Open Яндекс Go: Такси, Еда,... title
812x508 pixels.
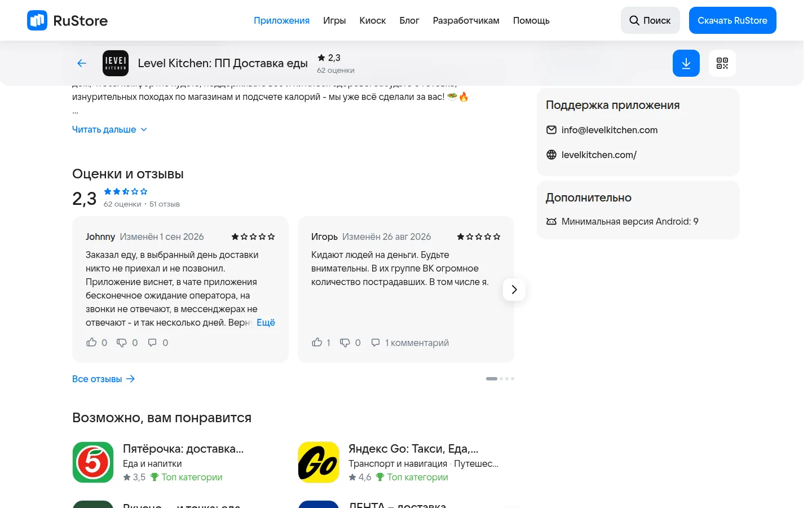tap(413, 449)
